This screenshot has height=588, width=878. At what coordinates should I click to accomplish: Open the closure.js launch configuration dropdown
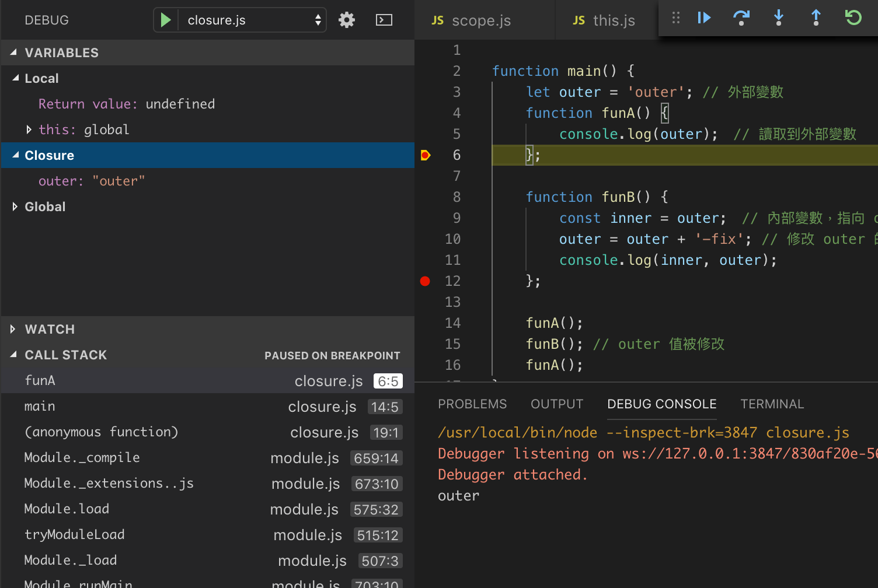point(252,20)
